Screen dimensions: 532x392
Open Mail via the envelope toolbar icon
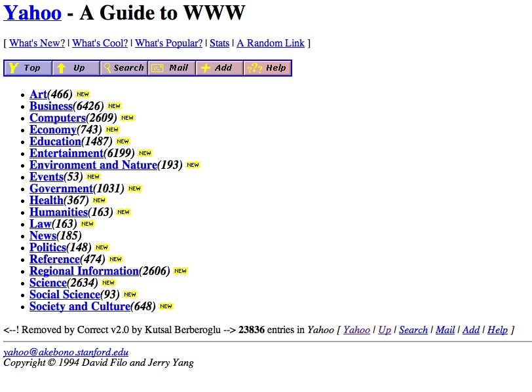[x=171, y=67]
